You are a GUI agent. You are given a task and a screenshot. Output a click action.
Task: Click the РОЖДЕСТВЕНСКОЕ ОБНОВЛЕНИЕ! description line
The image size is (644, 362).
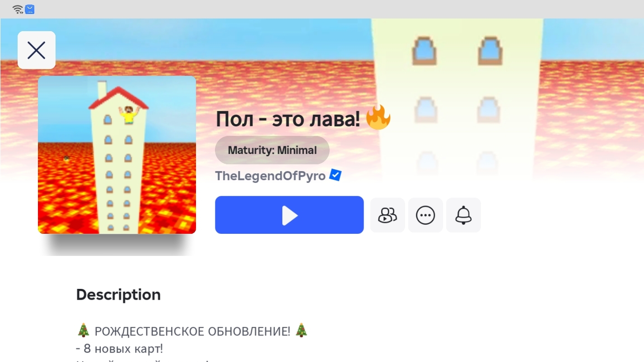[192, 331]
